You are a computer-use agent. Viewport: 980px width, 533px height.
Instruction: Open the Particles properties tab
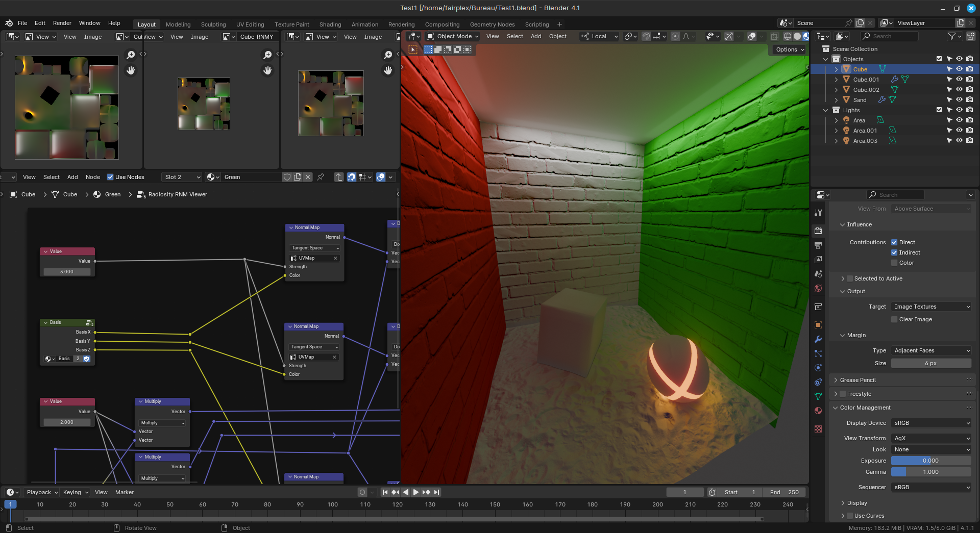tap(818, 353)
